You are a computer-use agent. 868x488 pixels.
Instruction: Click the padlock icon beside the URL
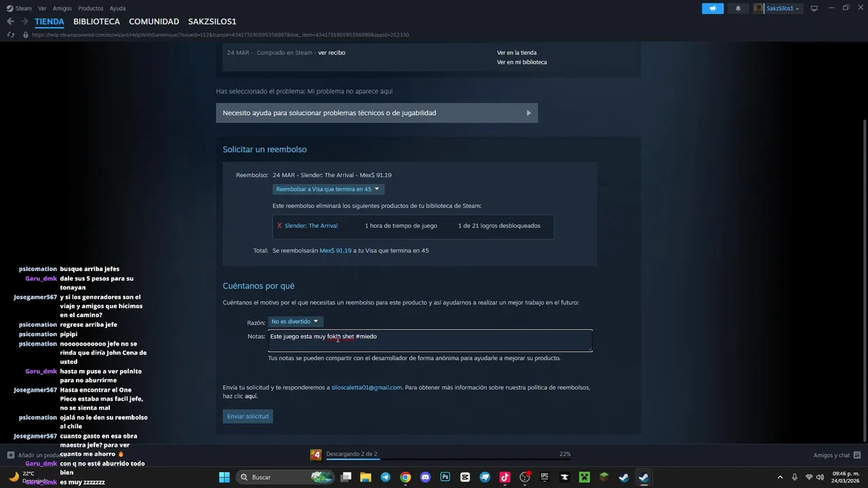(x=26, y=35)
